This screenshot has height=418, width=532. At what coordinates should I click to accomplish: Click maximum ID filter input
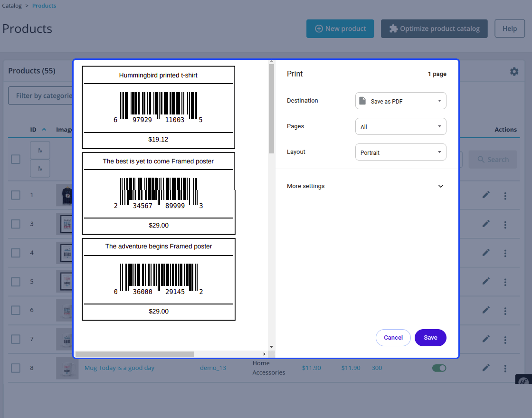coord(40,168)
